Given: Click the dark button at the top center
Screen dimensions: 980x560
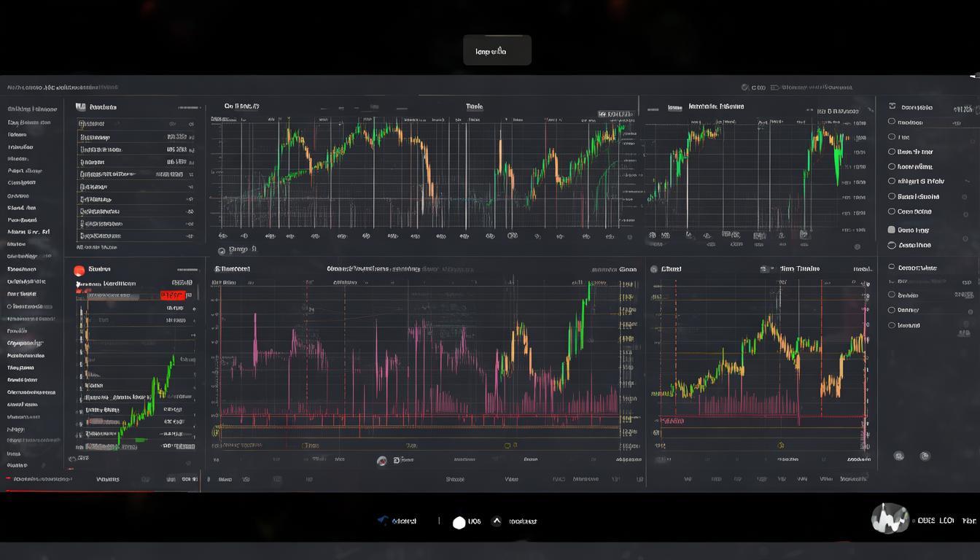Looking at the screenshot, I should tap(497, 51).
